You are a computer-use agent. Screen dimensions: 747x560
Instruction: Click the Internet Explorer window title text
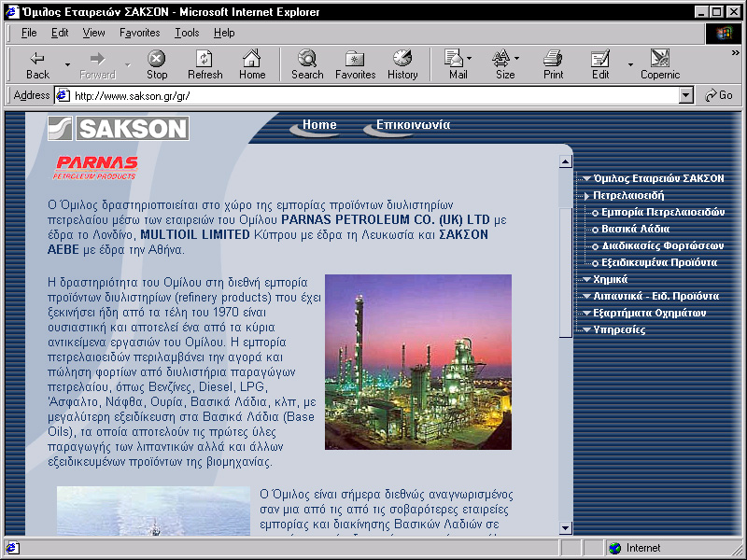click(171, 11)
